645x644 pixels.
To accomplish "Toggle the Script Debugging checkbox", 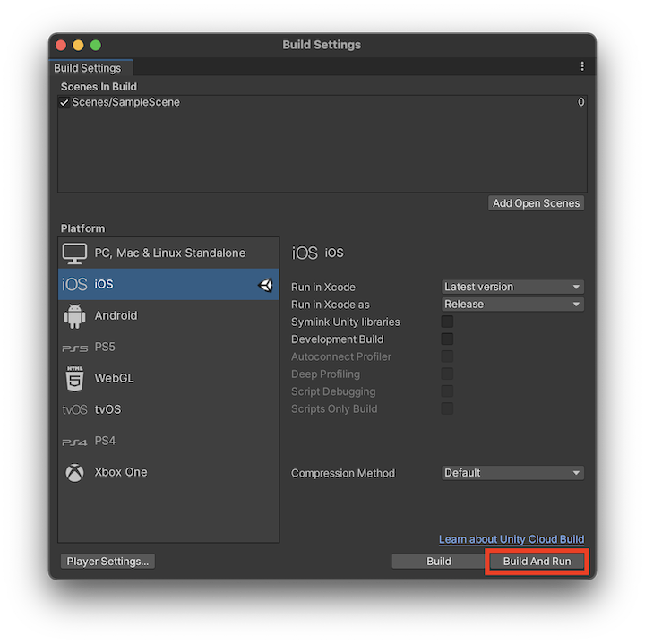I will [x=447, y=391].
